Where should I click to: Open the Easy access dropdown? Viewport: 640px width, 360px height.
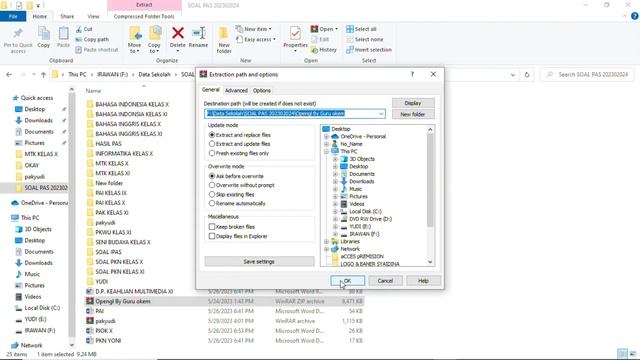pos(256,40)
